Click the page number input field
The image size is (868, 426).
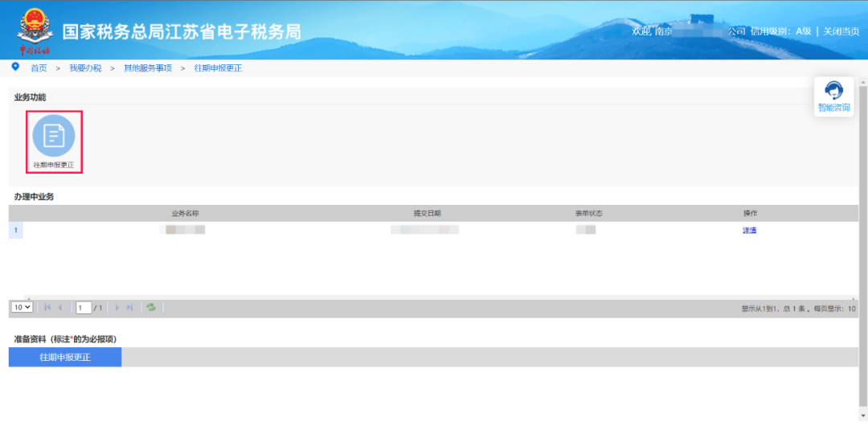84,308
